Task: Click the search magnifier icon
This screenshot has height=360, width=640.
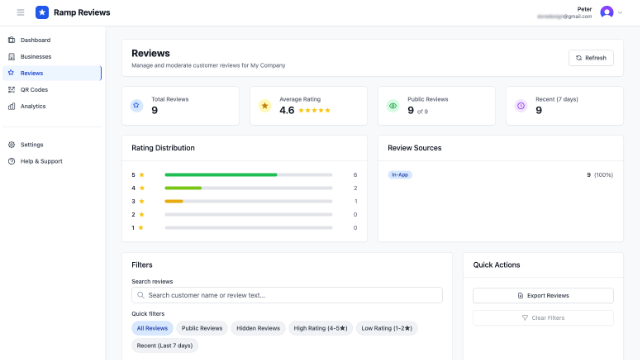Action: [x=141, y=295]
